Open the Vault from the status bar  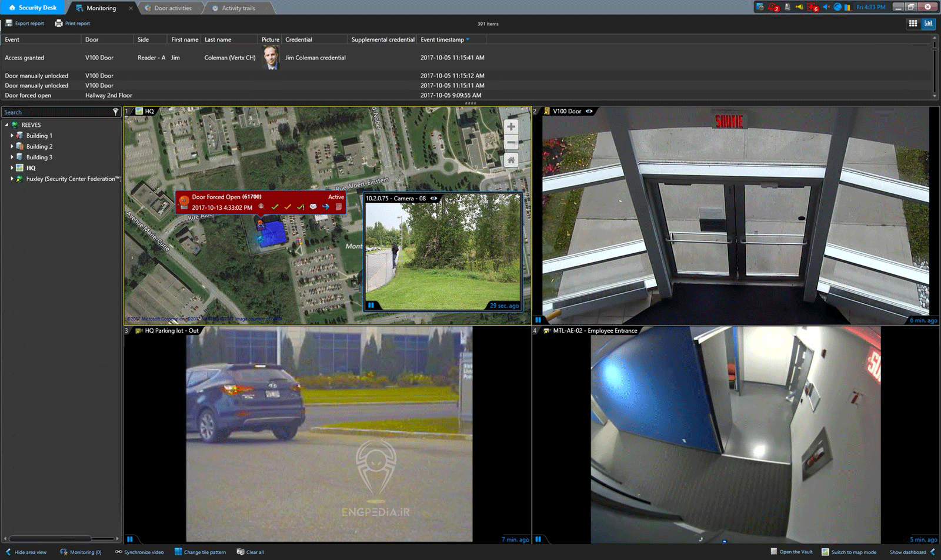tap(773, 552)
